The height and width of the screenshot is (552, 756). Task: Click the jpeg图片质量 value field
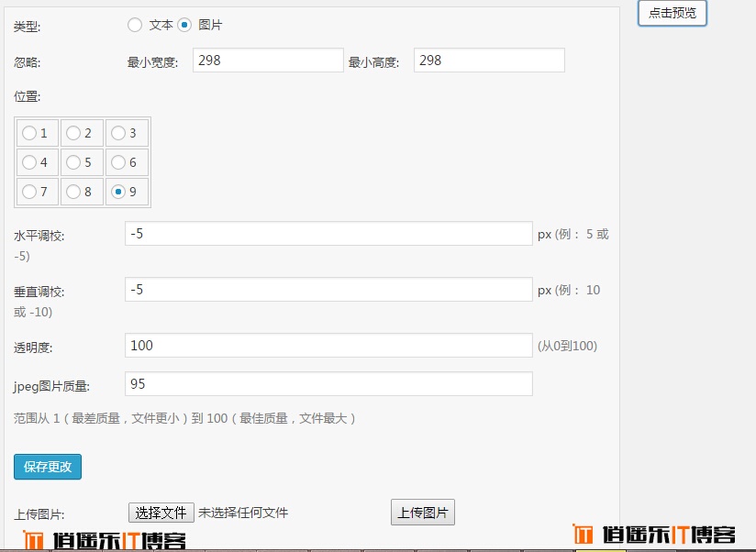pos(328,384)
